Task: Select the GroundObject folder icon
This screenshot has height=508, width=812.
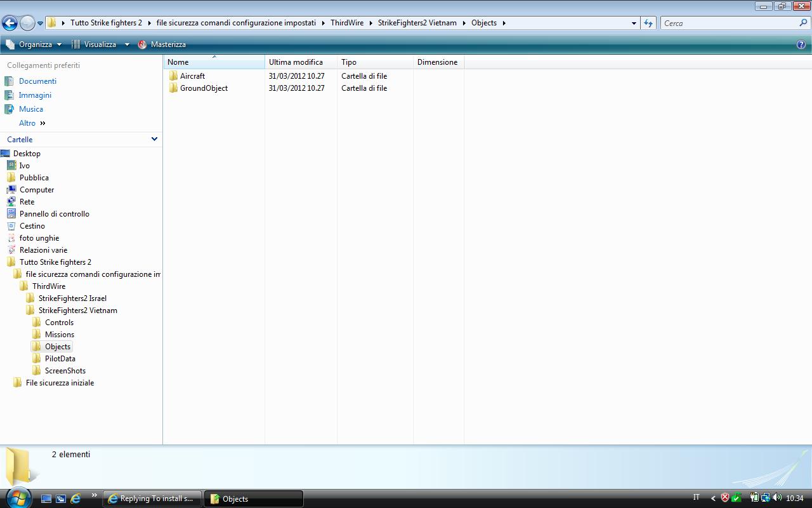Action: coord(174,88)
